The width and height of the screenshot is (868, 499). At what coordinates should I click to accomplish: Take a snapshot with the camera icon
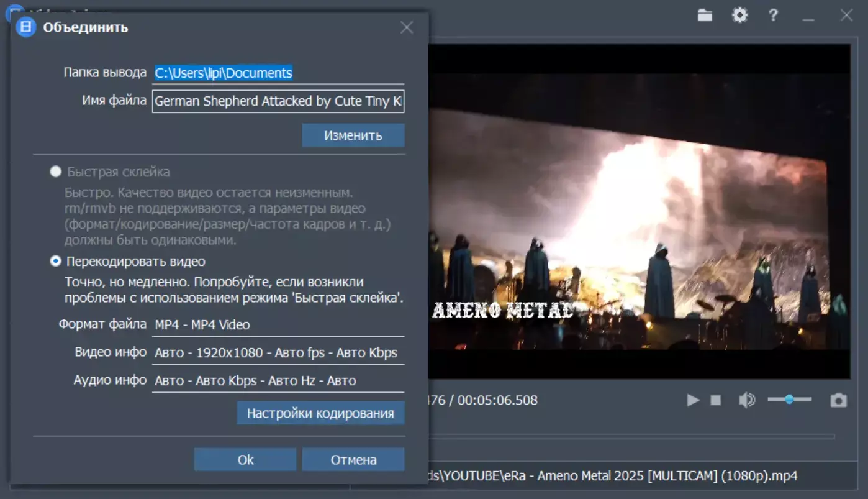[x=838, y=401]
